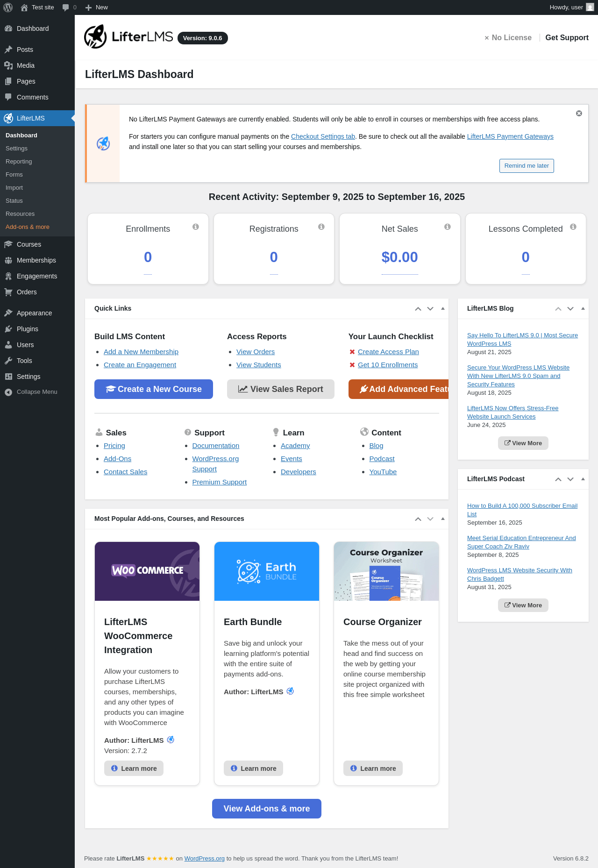Move the LifterLMS Podcast panel up
This screenshot has height=868, width=598.
pos(558,479)
